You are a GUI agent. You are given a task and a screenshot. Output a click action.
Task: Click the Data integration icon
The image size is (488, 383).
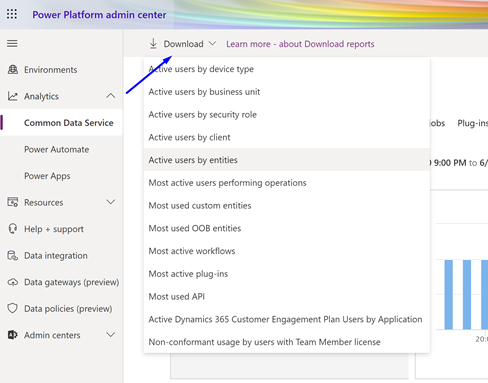click(x=13, y=255)
